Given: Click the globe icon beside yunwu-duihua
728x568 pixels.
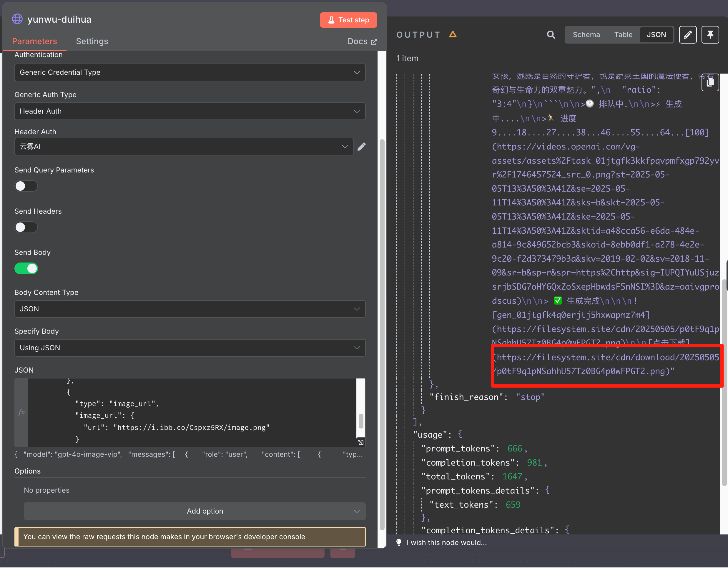Looking at the screenshot, I should click(17, 19).
